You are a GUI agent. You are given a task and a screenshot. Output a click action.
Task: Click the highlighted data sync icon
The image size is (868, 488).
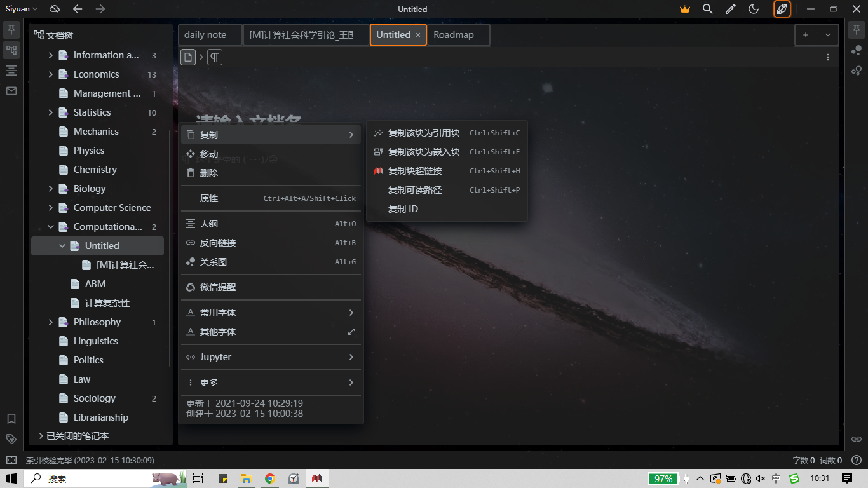click(782, 9)
